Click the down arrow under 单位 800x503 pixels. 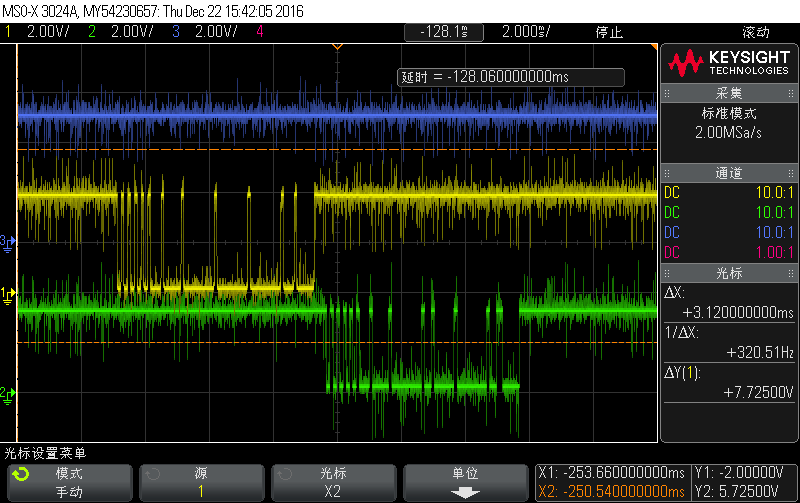coord(465,493)
